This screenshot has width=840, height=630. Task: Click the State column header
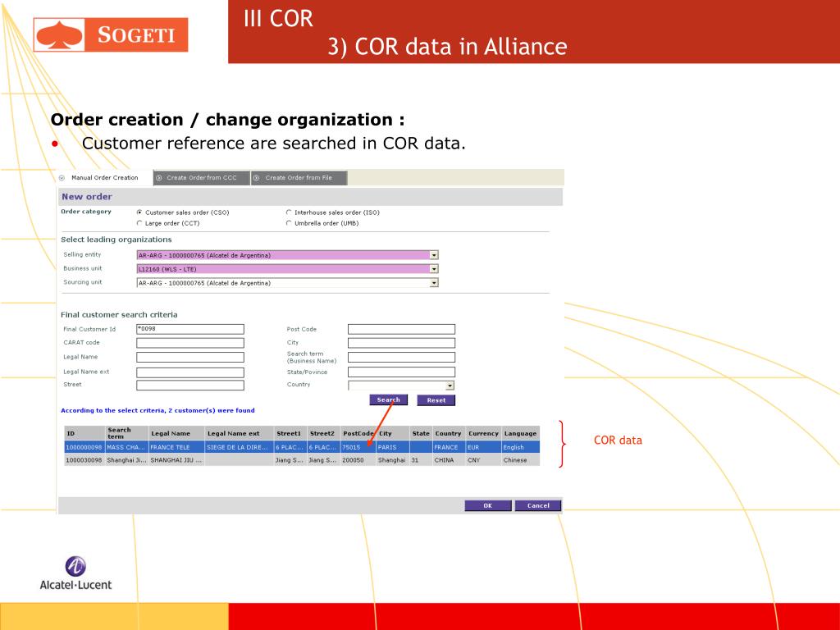tap(421, 433)
